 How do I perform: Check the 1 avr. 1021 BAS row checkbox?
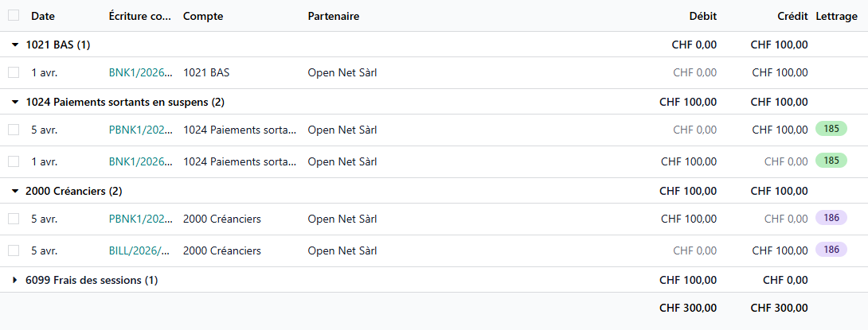[x=14, y=72]
